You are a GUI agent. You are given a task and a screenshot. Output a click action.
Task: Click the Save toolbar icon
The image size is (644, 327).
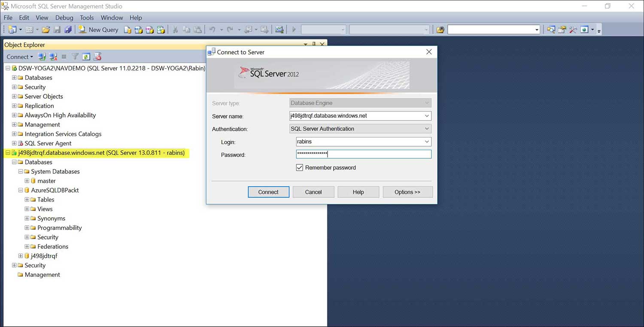[57, 29]
